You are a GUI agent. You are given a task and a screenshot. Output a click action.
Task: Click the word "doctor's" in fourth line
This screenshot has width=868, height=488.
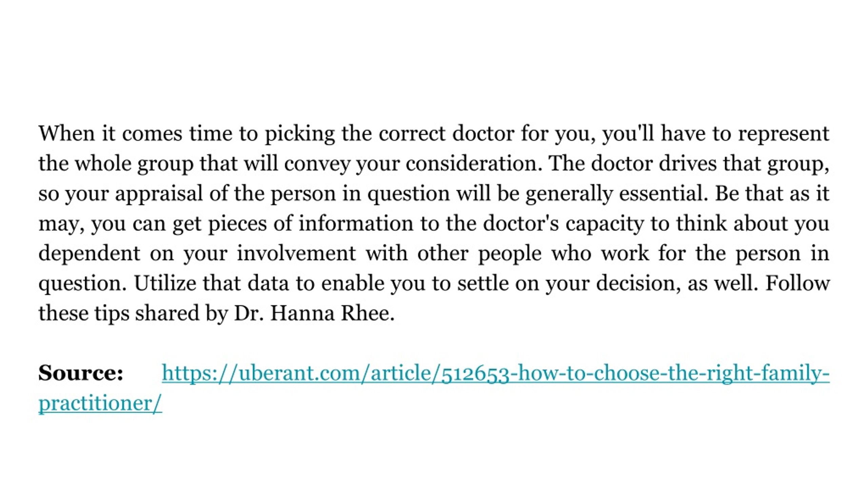[520, 223]
